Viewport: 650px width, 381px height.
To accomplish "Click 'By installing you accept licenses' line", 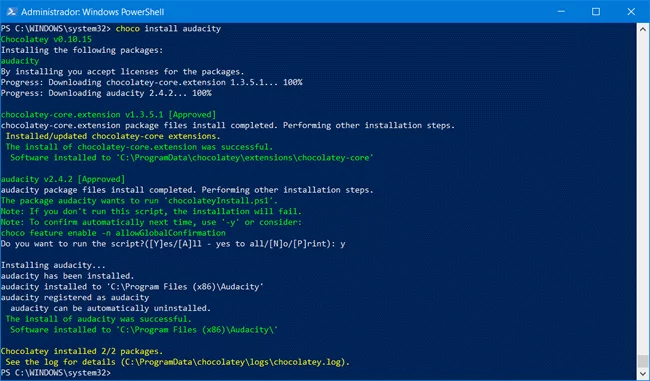I will tap(122, 72).
